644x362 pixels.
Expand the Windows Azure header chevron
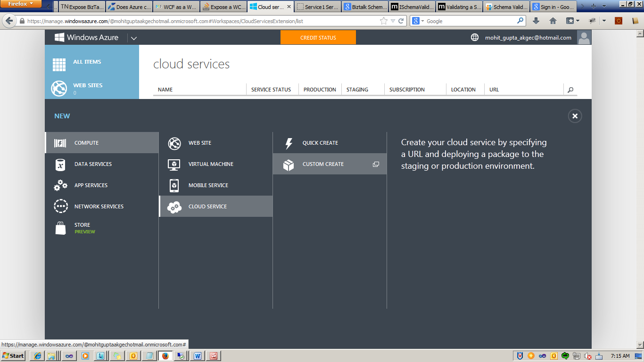click(133, 38)
